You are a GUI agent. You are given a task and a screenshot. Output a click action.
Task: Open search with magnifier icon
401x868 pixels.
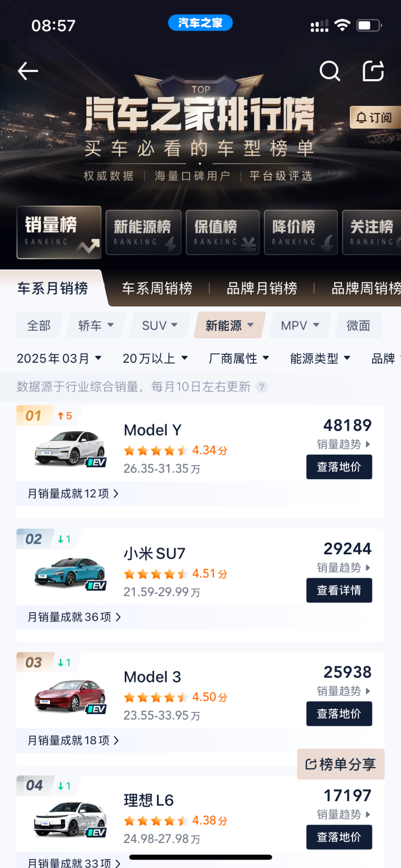point(330,71)
